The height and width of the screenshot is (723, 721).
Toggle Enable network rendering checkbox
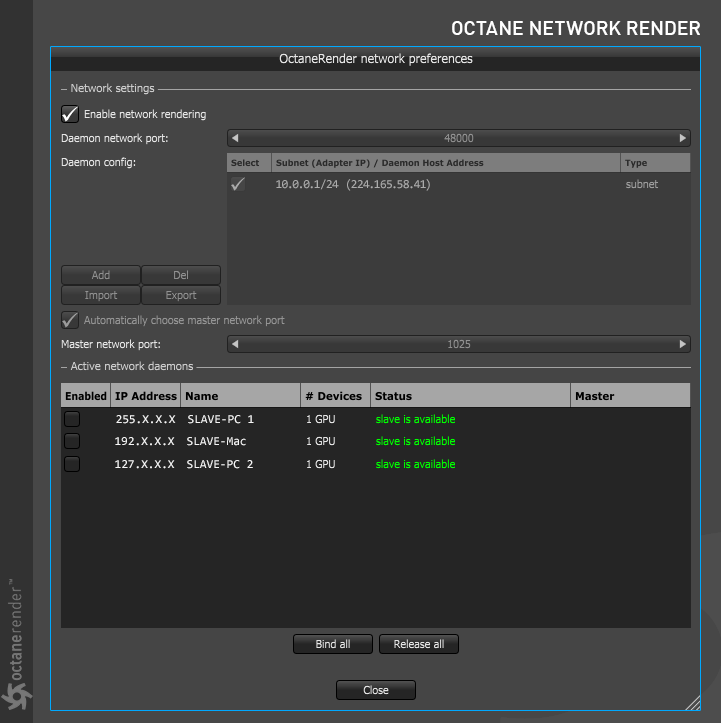pyautogui.click(x=70, y=114)
